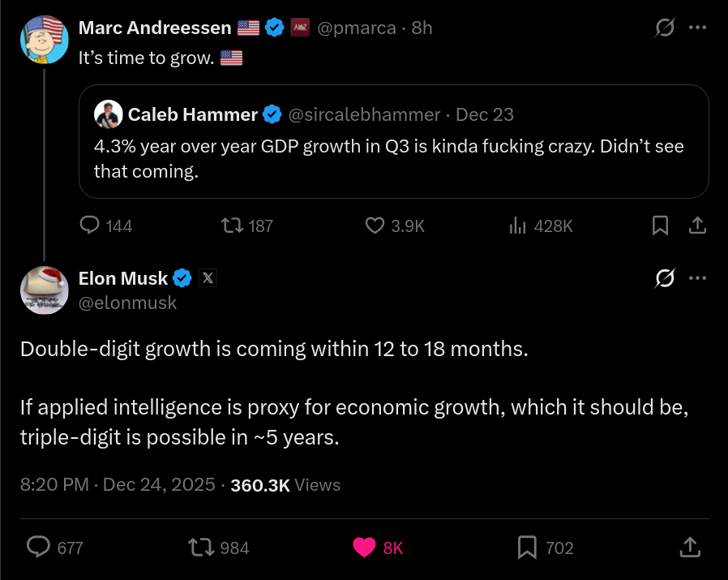Viewport: 728px width, 580px height.
Task: Open Marc Andreessen's profile picture
Action: pos(44,39)
